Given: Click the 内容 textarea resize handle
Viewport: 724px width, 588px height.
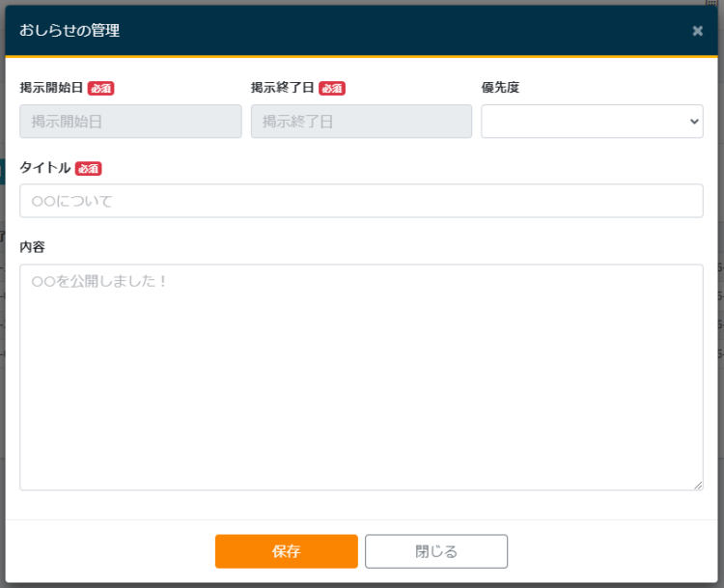Looking at the screenshot, I should point(697,485).
